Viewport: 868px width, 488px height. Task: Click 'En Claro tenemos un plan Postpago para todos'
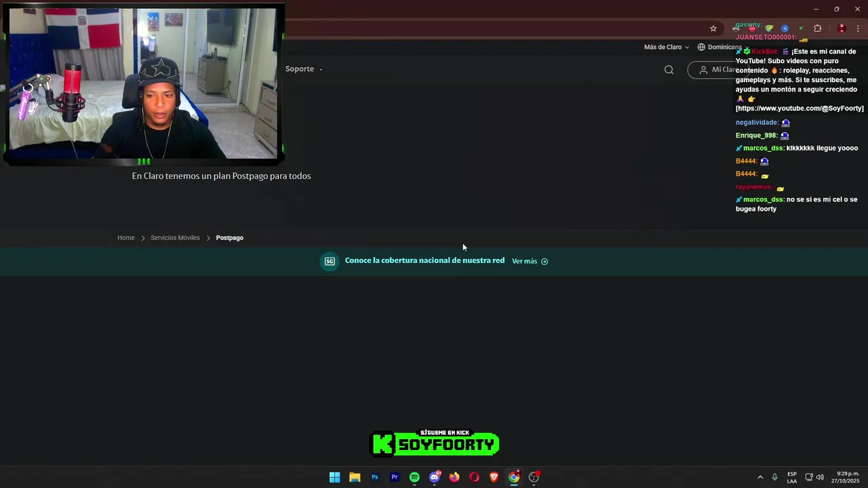pos(221,176)
